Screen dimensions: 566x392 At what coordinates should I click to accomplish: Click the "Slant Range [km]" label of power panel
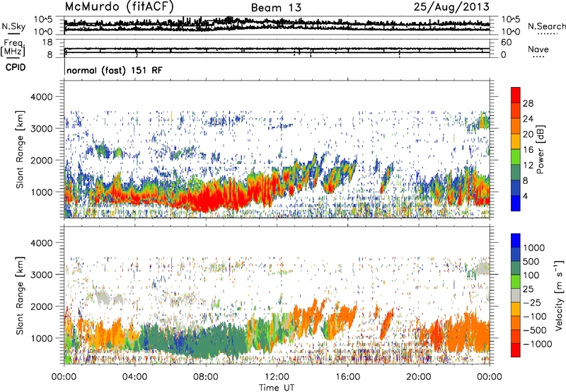[x=20, y=149]
